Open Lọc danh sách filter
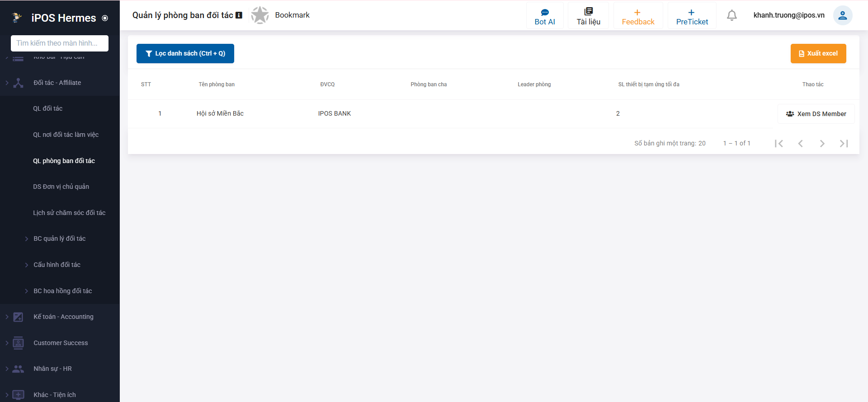868x402 pixels. click(185, 53)
